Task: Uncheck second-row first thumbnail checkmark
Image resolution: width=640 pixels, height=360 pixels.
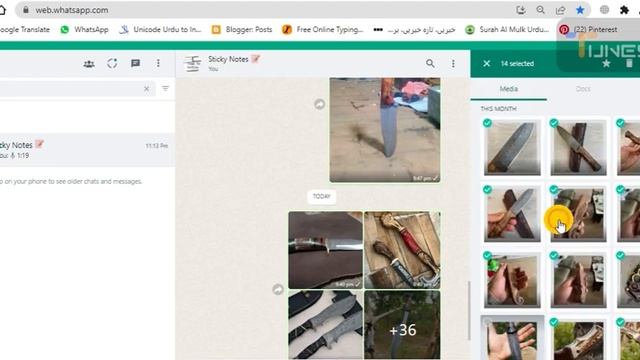Action: click(x=487, y=189)
